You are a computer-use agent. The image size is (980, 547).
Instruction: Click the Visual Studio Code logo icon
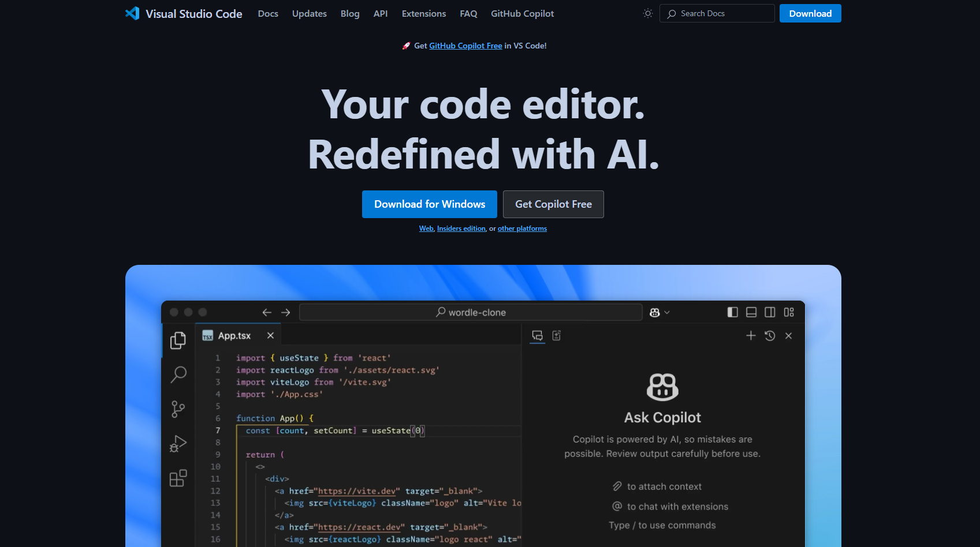point(132,13)
